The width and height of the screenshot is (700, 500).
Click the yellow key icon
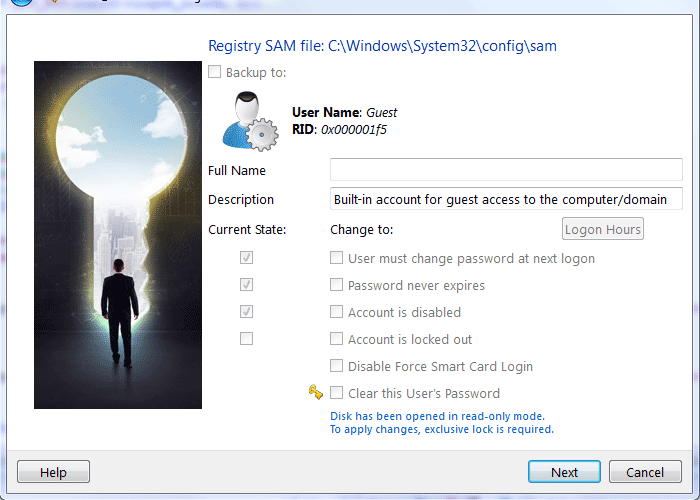[316, 392]
